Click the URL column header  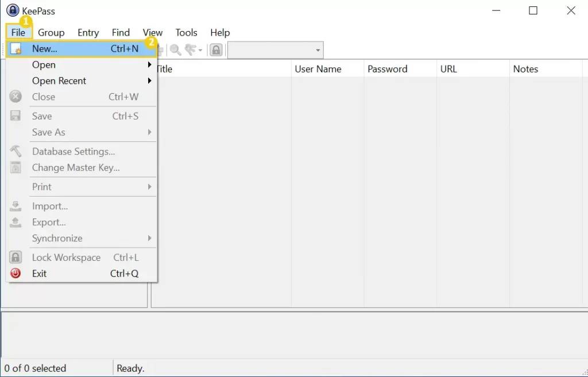click(473, 69)
